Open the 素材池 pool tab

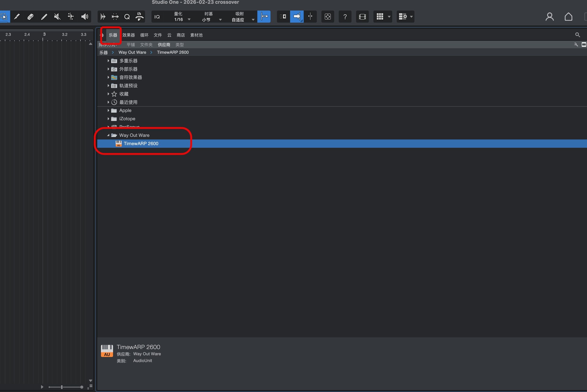click(196, 35)
